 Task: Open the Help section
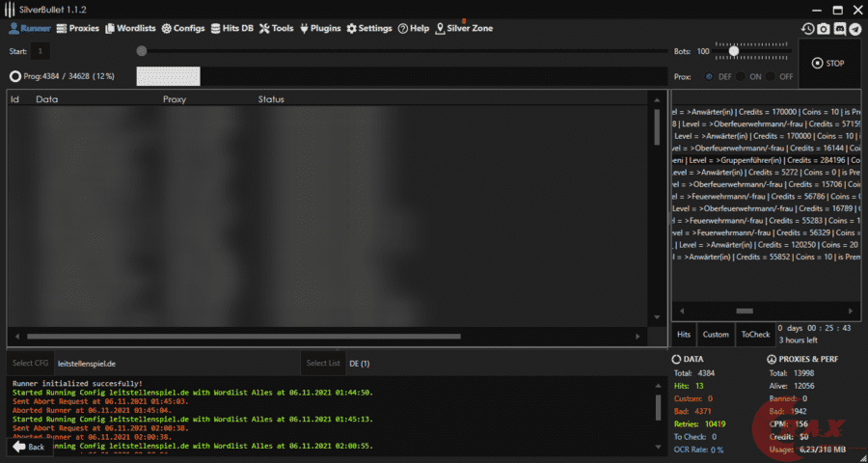tap(414, 28)
